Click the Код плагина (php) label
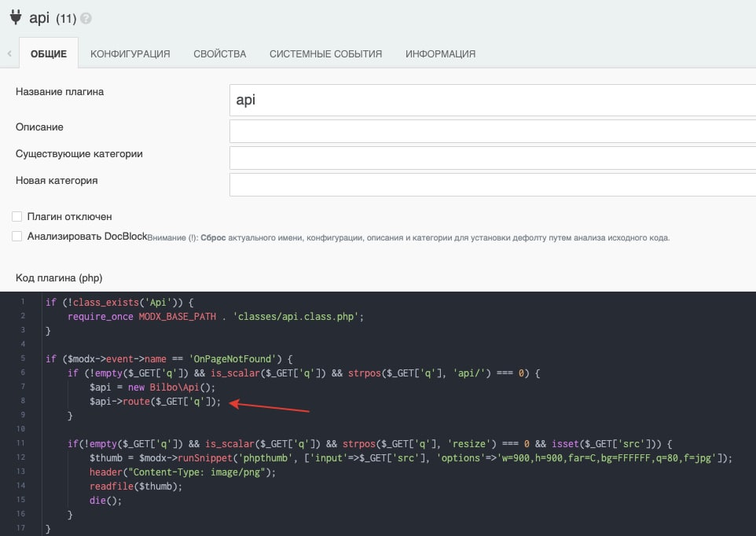 tap(59, 277)
